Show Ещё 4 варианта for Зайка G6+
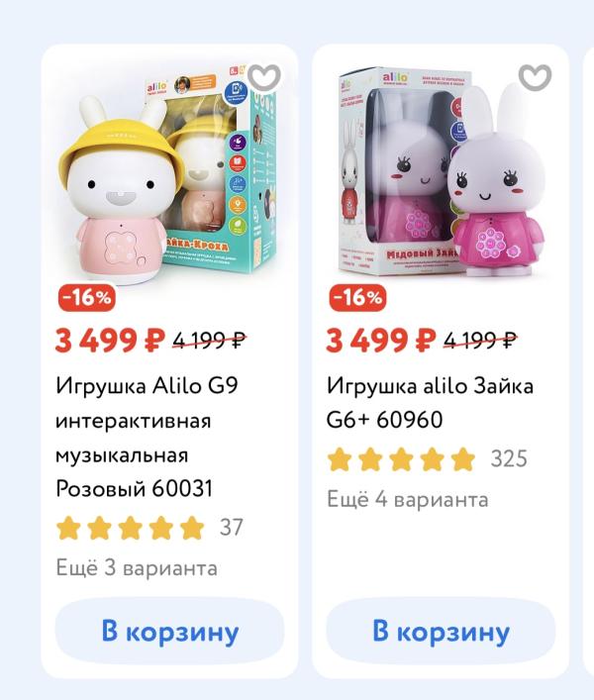The height and width of the screenshot is (700, 594). click(x=408, y=499)
